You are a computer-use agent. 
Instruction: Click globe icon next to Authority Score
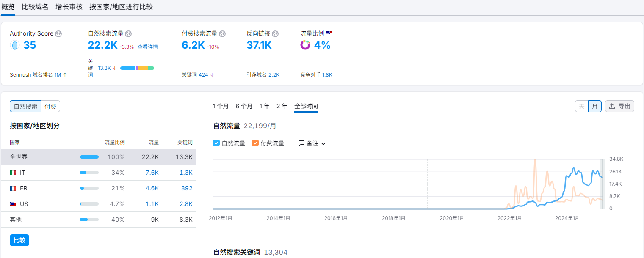(58, 34)
